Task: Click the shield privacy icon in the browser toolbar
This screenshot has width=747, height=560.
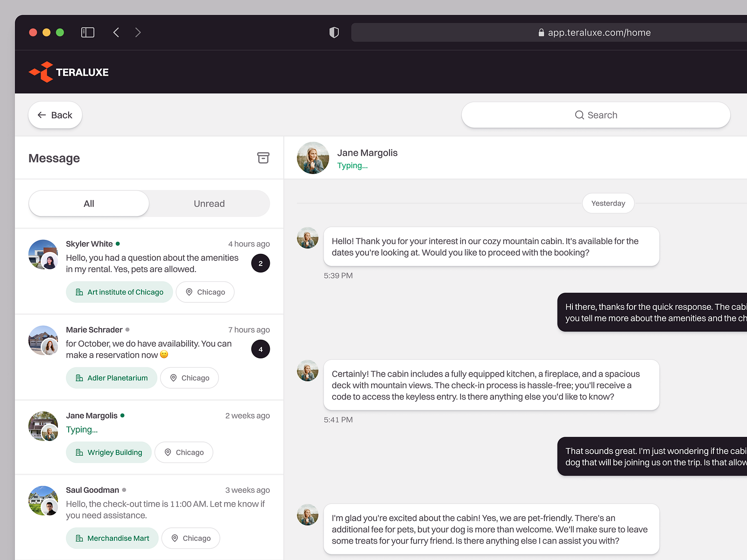Action: point(333,32)
